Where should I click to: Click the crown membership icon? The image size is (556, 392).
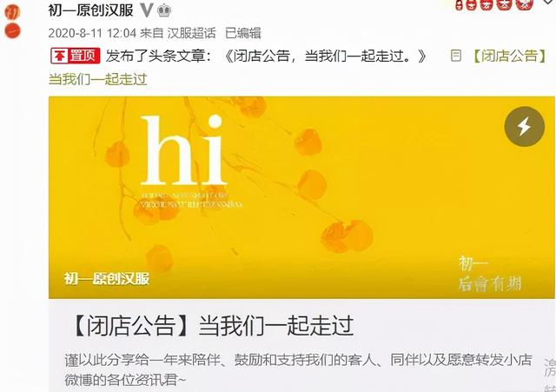164,10
